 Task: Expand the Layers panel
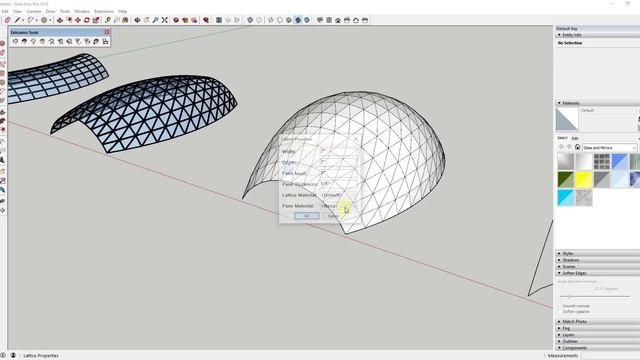point(559,335)
